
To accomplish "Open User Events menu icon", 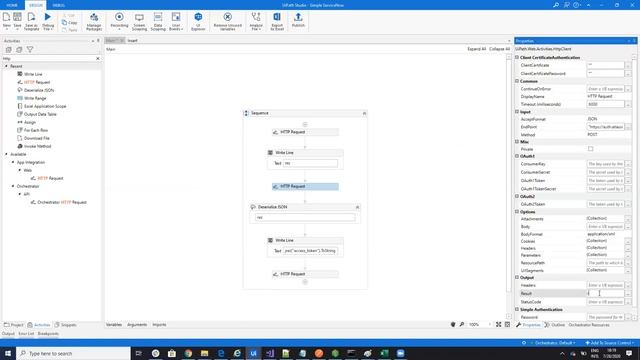I will (176, 17).
